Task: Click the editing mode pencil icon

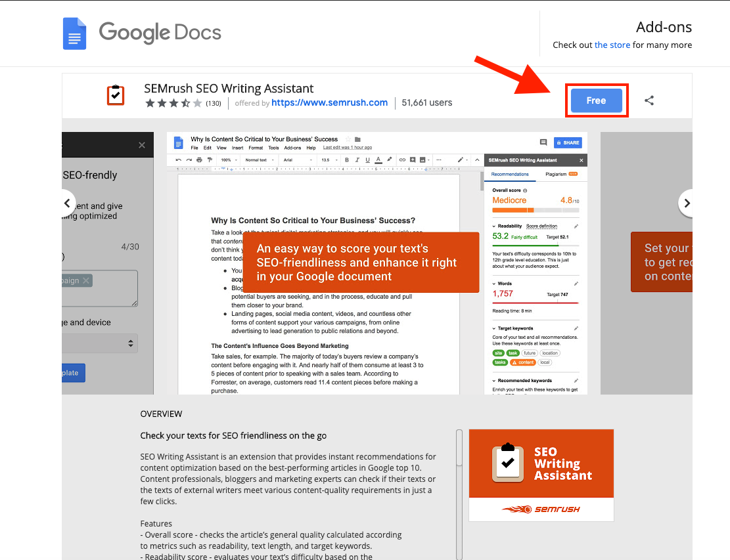Action: (461, 160)
